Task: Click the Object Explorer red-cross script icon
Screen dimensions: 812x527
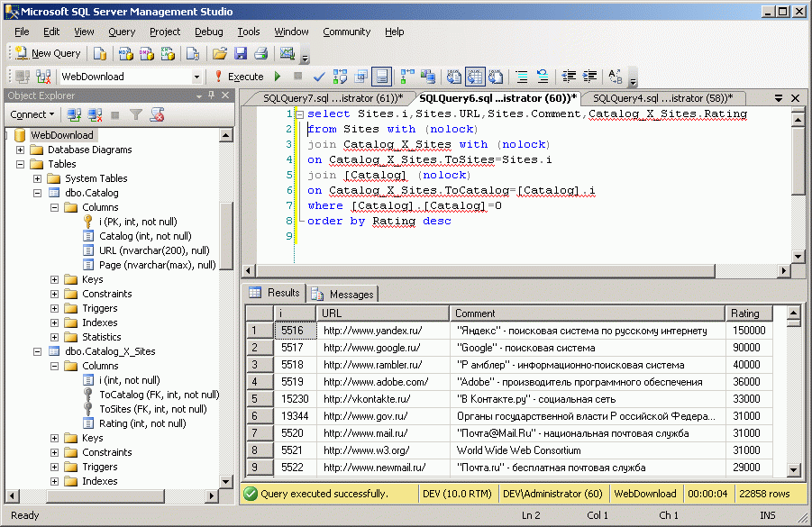Action: tap(157, 114)
